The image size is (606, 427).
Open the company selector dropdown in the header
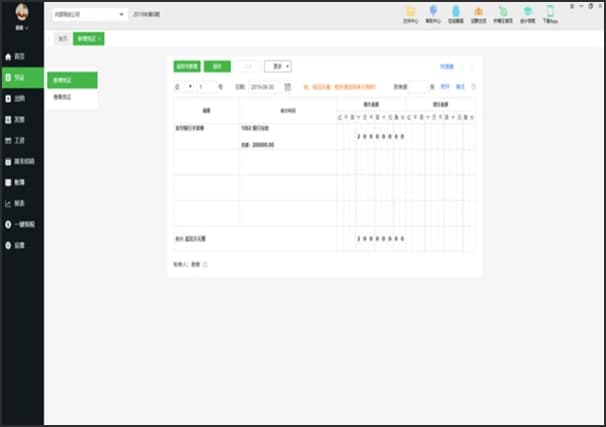pos(90,14)
